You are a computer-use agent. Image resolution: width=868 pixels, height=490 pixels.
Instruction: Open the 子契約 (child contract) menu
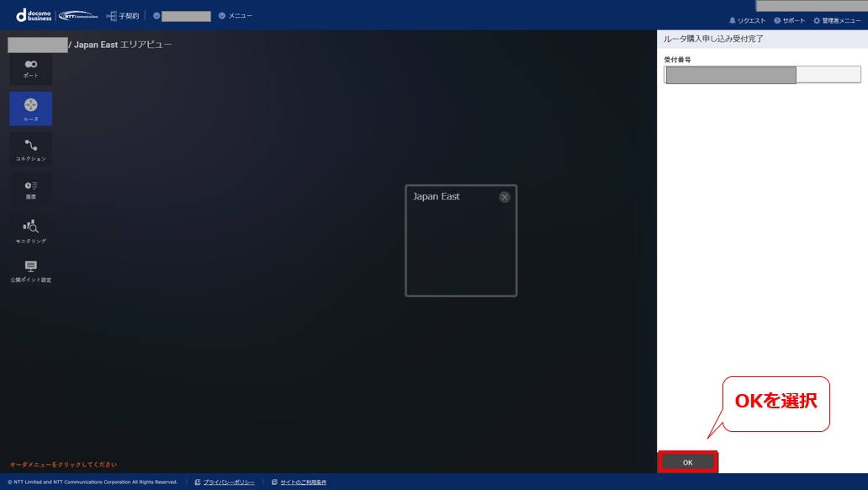tap(122, 16)
